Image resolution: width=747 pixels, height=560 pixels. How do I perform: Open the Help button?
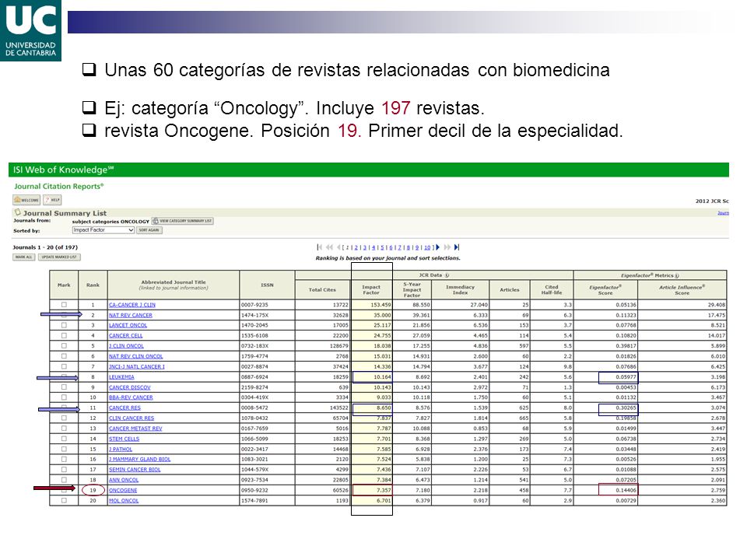point(52,200)
